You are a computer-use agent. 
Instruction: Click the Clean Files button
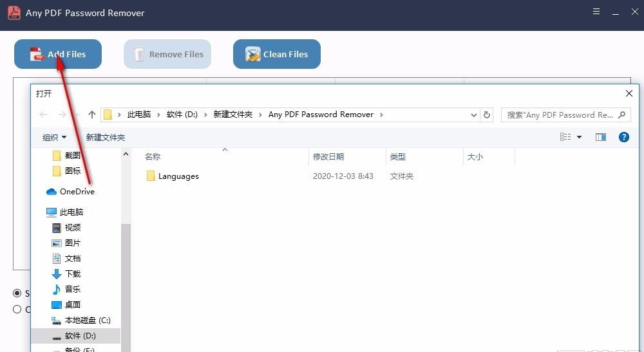pyautogui.click(x=277, y=54)
